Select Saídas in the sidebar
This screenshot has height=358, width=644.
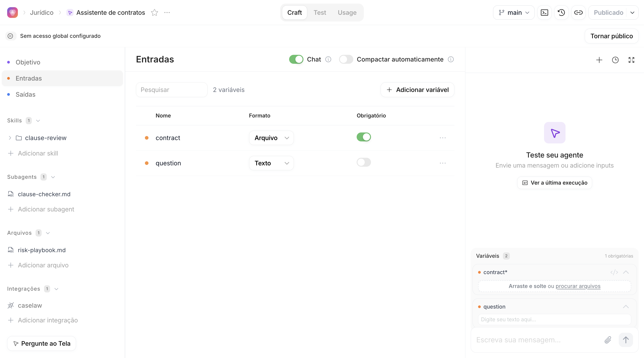tap(62, 95)
